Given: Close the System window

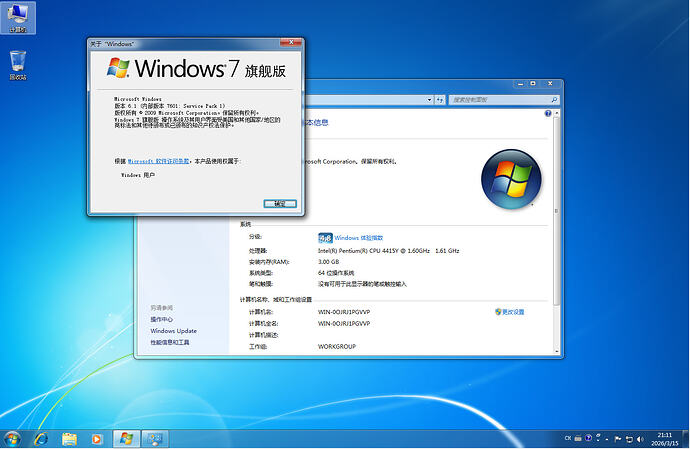Looking at the screenshot, I should coord(550,83).
